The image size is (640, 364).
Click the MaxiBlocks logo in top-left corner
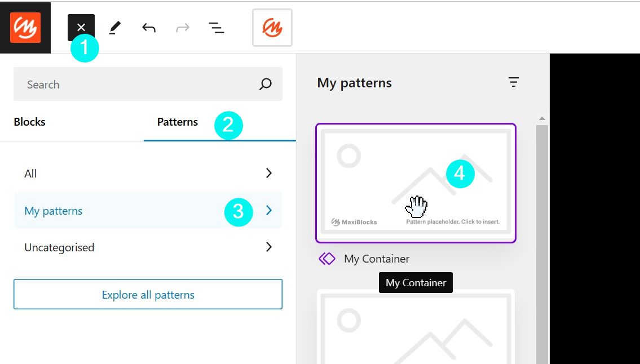coord(25,28)
